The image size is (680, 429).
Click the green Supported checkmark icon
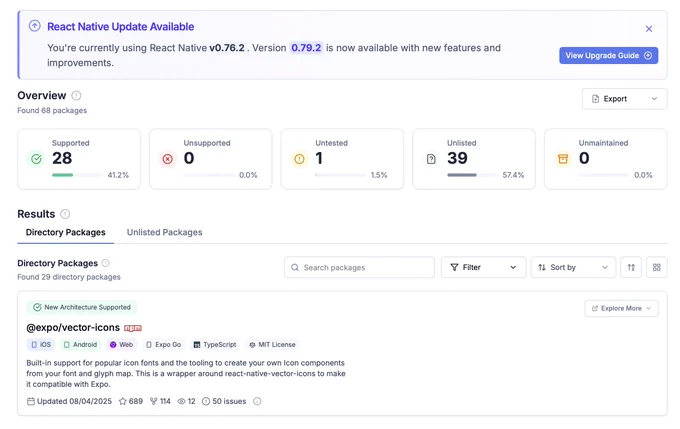36,159
